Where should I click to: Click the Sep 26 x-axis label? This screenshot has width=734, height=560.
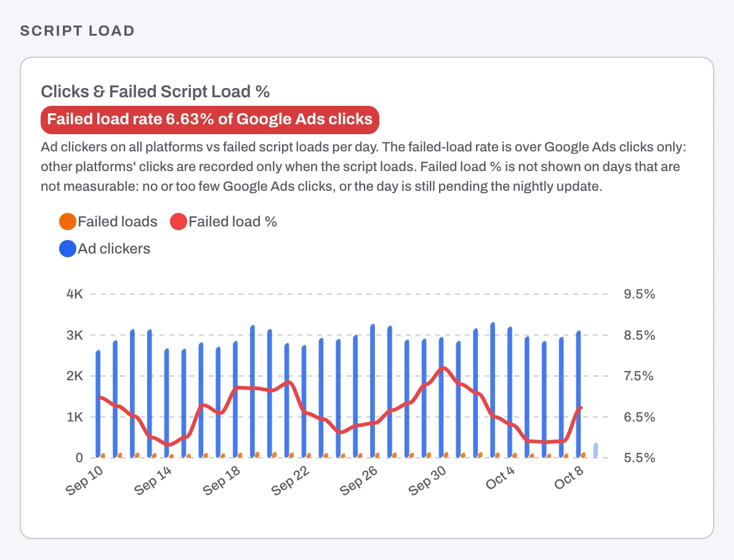tap(358, 481)
